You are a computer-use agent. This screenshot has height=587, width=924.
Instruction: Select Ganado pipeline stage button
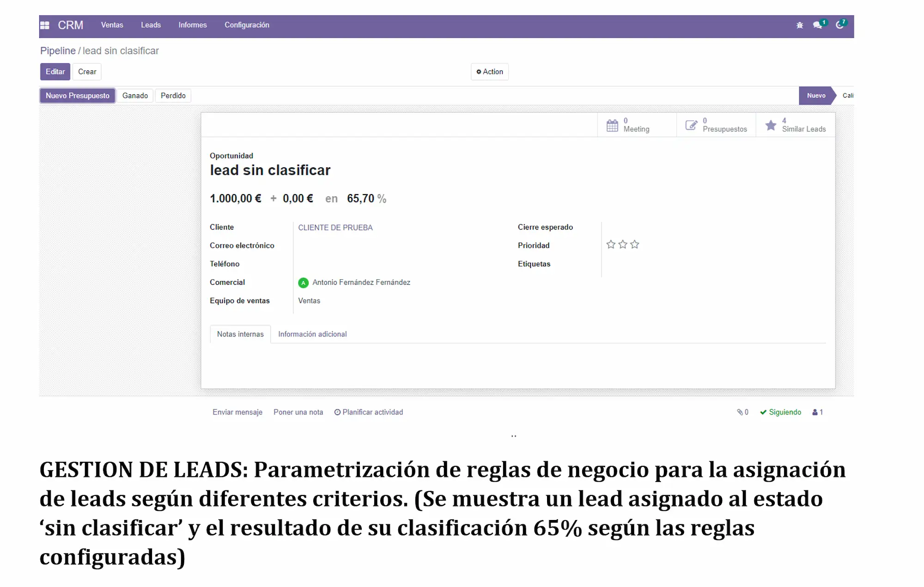(135, 95)
